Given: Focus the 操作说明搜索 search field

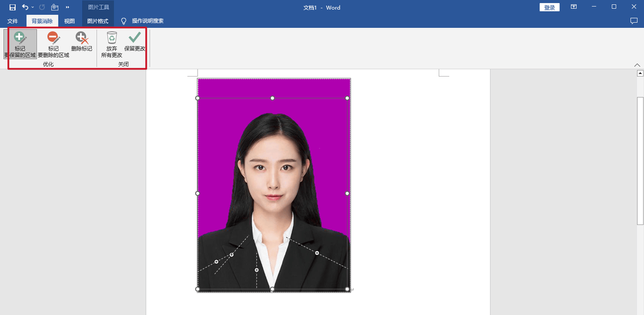Looking at the screenshot, I should tap(148, 21).
